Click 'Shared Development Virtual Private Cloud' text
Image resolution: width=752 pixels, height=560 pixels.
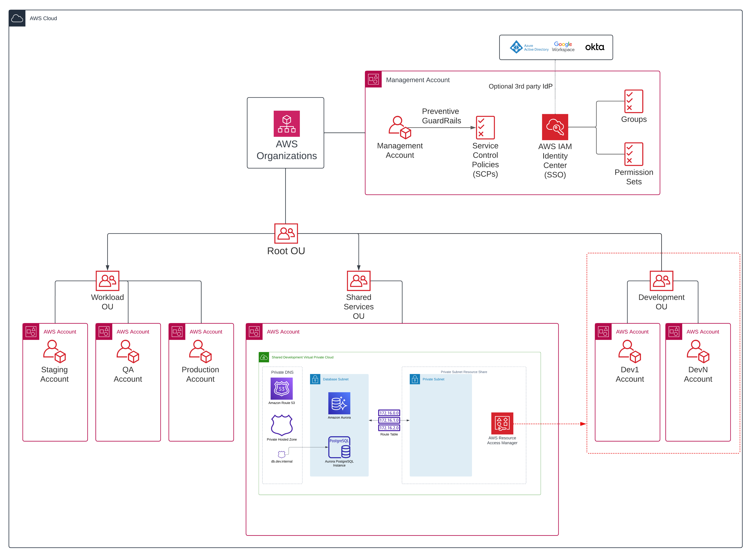[302, 357]
